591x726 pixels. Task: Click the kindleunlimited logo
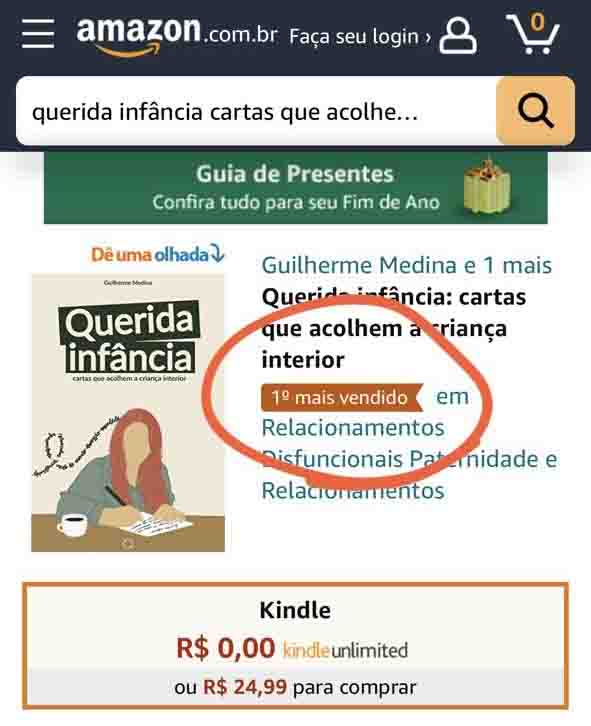tap(346, 650)
